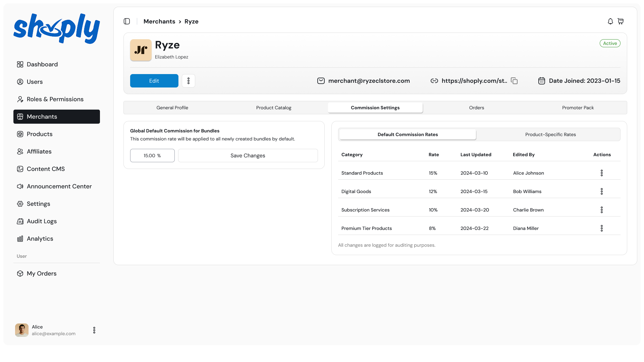Open actions menu for Standard Products row
644x362 pixels.
coord(602,173)
